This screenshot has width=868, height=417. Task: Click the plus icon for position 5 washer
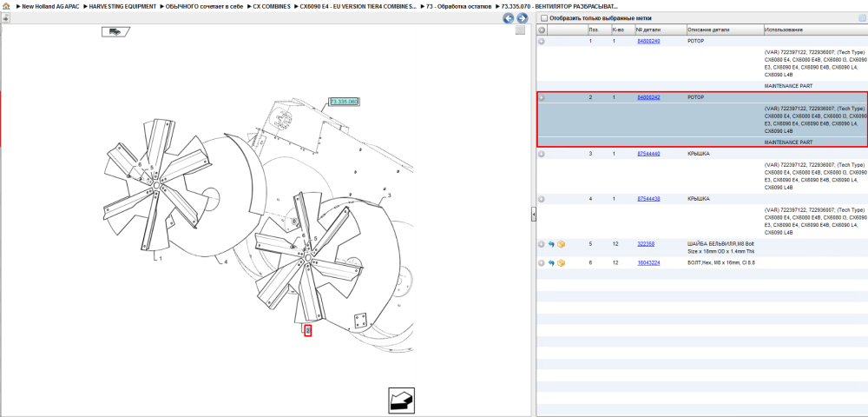pyautogui.click(x=542, y=244)
